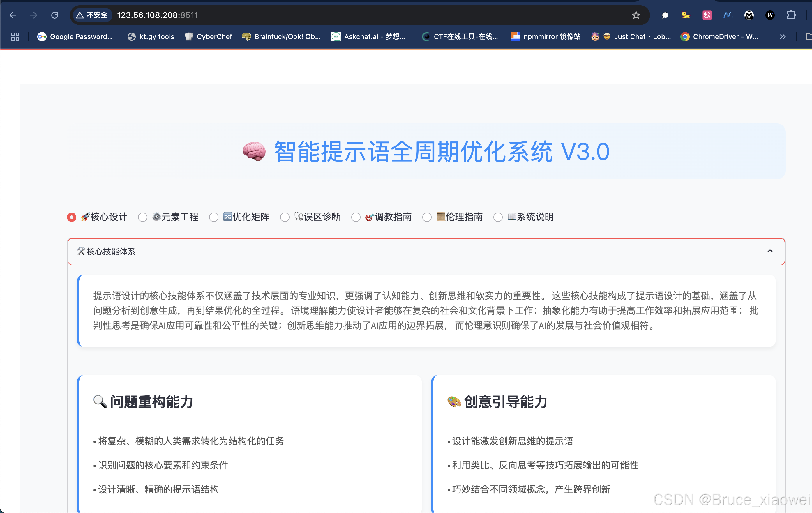This screenshot has width=812, height=513.
Task: Choose the 调教指南 radio option
Action: pyautogui.click(x=356, y=217)
